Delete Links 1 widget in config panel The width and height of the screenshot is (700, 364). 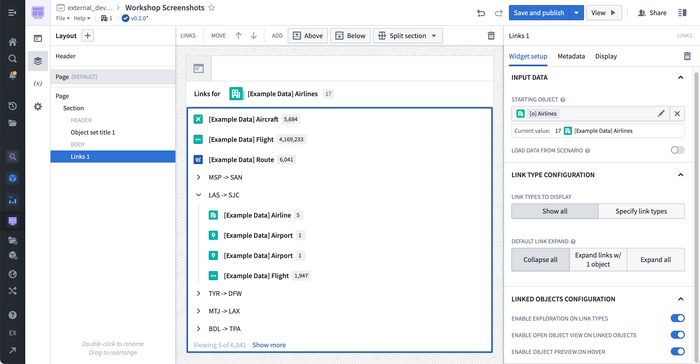coord(687,56)
